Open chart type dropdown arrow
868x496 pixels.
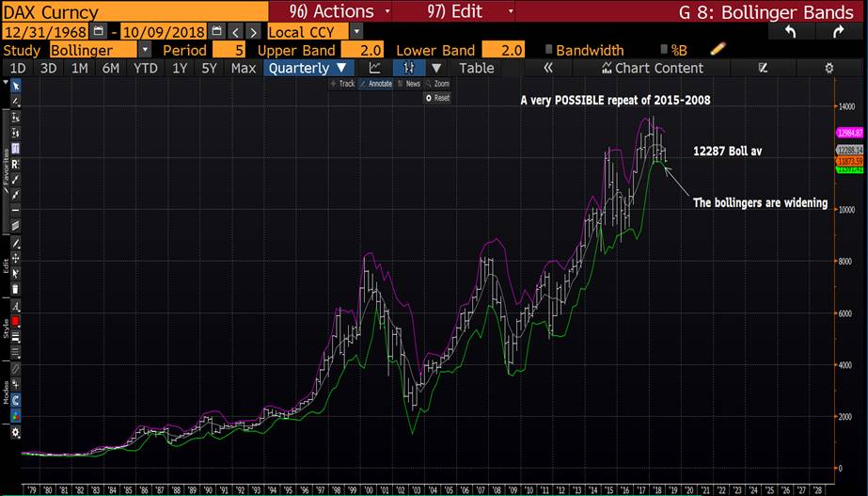[x=436, y=68]
